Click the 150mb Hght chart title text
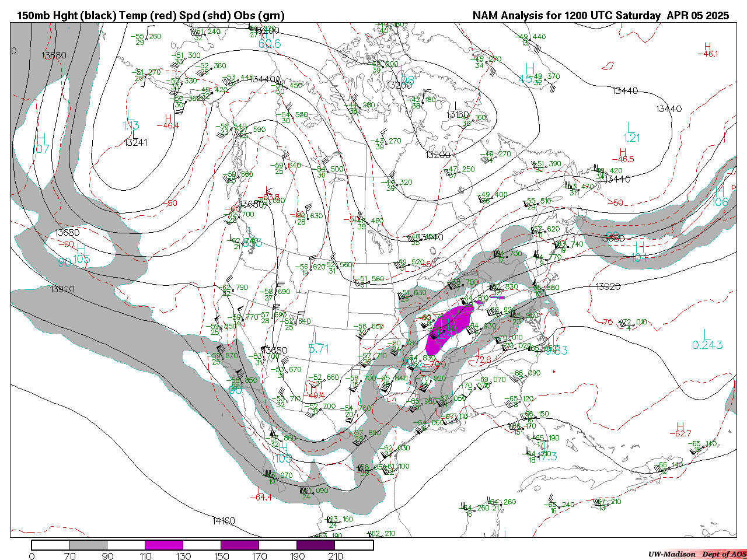Viewport: 747px width, 560px height. pyautogui.click(x=151, y=16)
